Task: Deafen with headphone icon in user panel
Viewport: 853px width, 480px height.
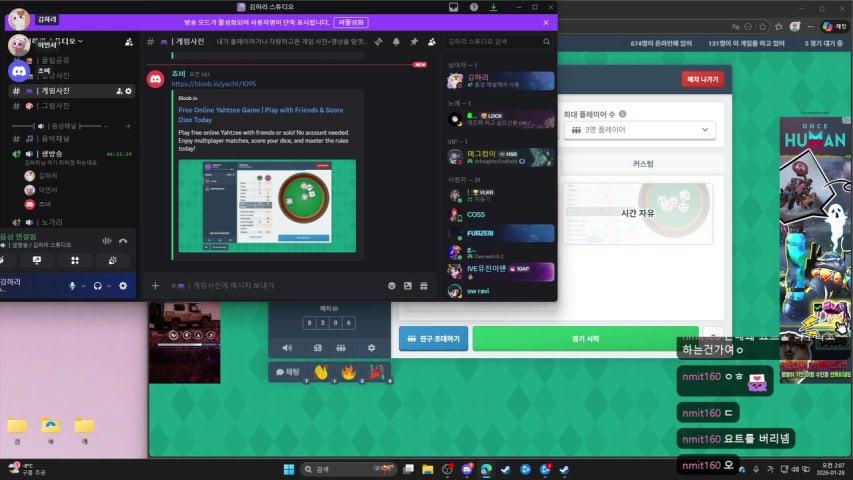Action: pos(98,286)
